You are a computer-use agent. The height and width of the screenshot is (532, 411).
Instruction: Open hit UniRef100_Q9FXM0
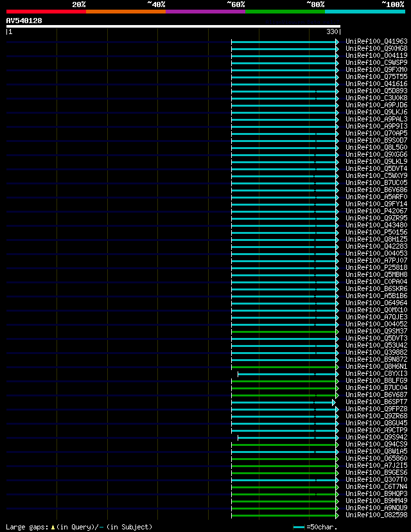pos(376,69)
